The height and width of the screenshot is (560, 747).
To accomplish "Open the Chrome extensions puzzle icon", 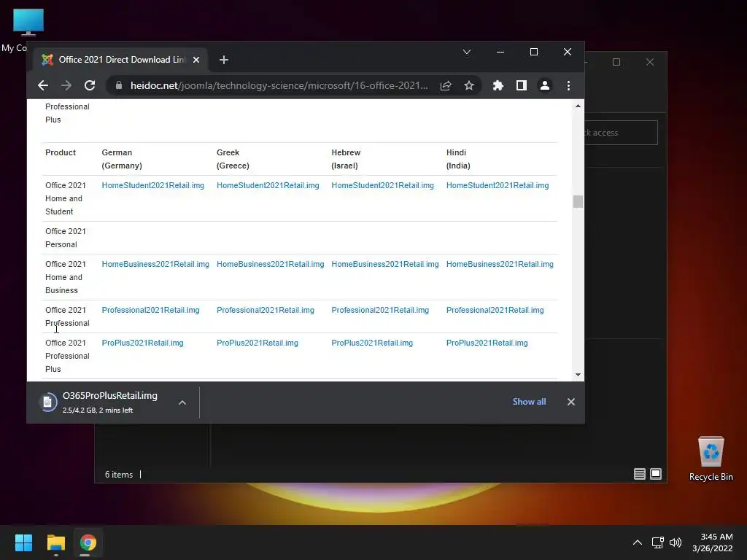I will [x=498, y=86].
